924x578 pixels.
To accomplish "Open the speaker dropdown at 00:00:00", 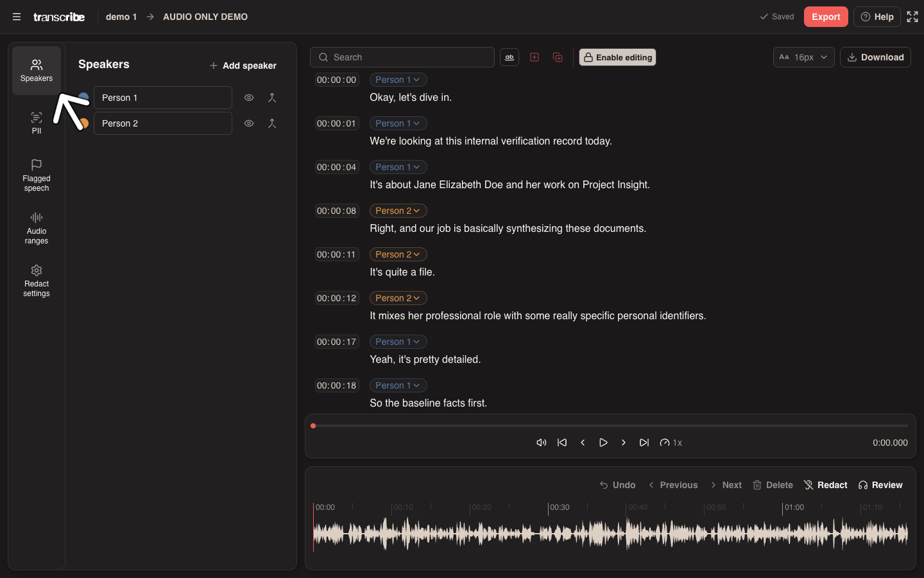I will [x=398, y=80].
